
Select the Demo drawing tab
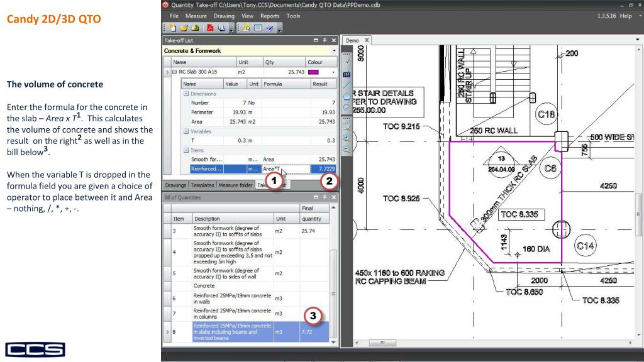pyautogui.click(x=352, y=41)
